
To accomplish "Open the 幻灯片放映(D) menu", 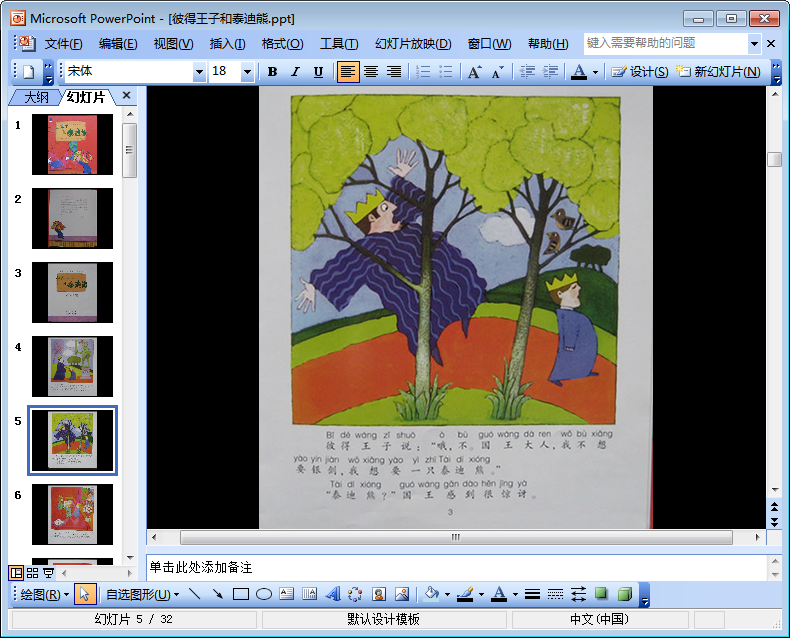I will 413,44.
